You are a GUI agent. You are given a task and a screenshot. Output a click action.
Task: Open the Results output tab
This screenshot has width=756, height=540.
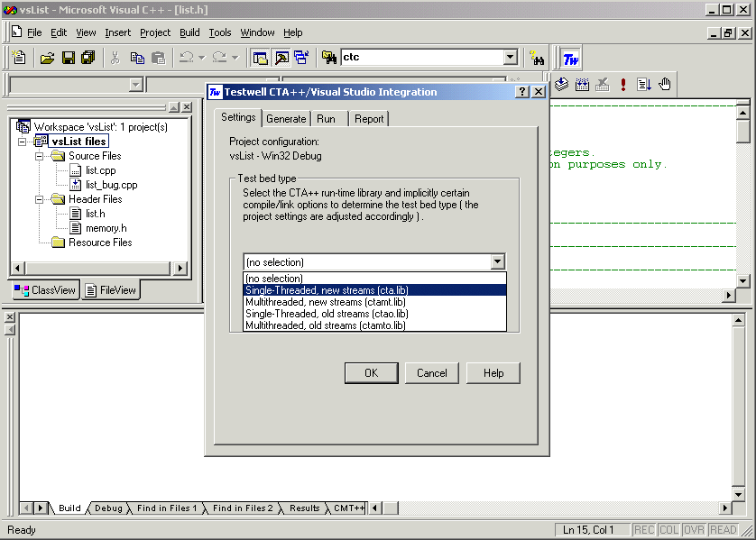point(304,508)
